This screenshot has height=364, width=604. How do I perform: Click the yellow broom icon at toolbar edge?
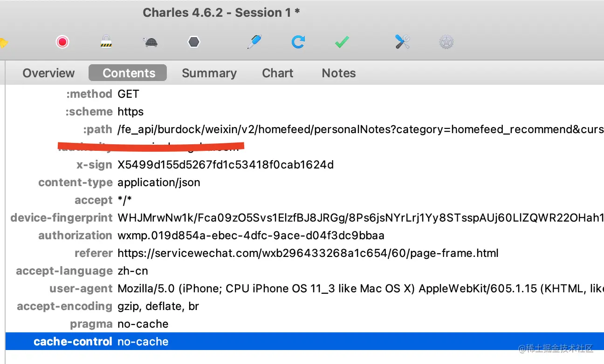click(x=4, y=43)
